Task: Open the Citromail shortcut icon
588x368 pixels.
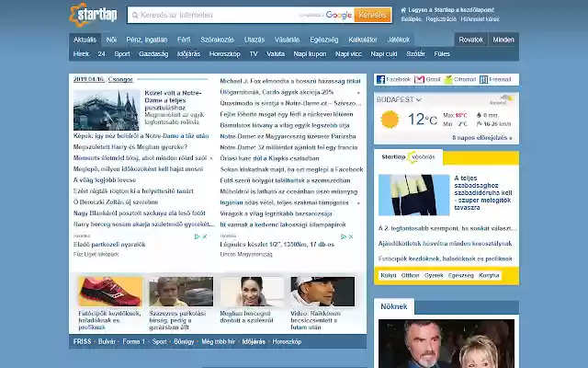Action: 448,80
